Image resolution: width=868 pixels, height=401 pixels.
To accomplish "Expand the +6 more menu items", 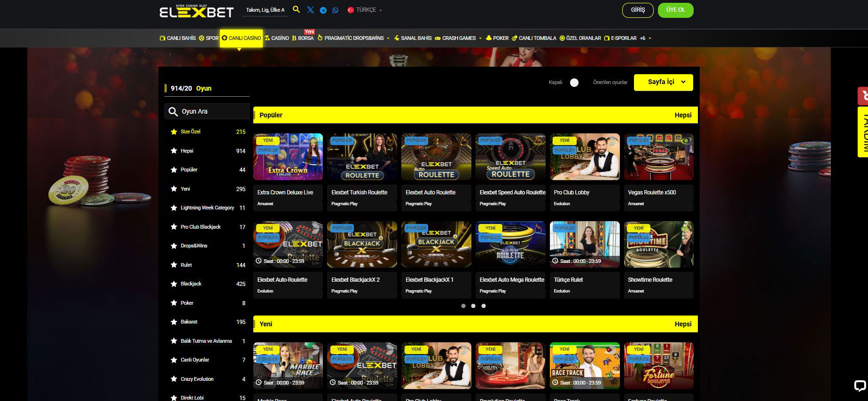I will pos(645,38).
